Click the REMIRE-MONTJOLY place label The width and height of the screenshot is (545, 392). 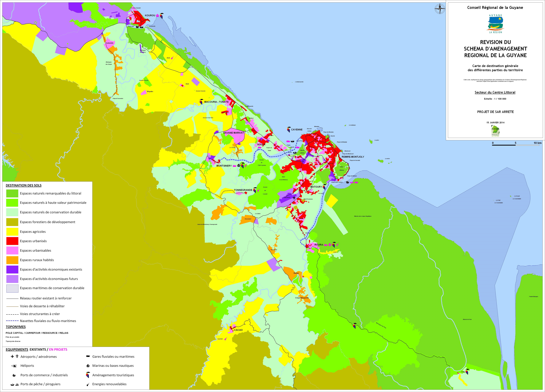(x=353, y=157)
